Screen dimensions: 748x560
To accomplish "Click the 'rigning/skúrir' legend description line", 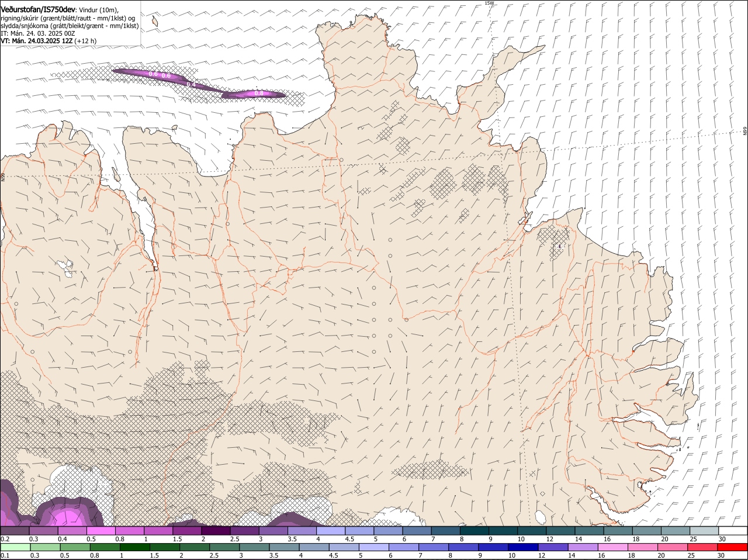I will [x=68, y=18].
